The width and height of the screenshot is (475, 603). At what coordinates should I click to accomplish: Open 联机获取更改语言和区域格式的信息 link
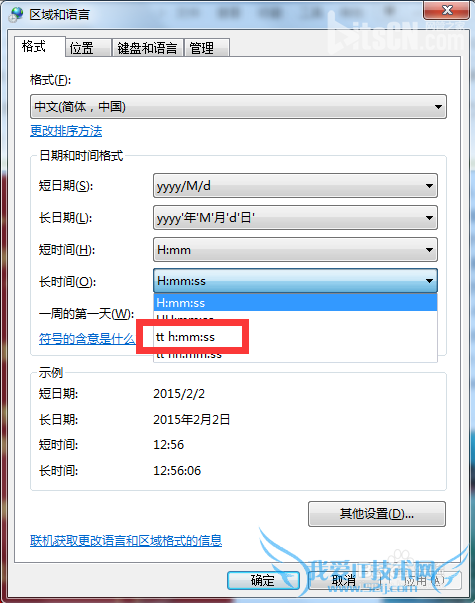(126, 541)
